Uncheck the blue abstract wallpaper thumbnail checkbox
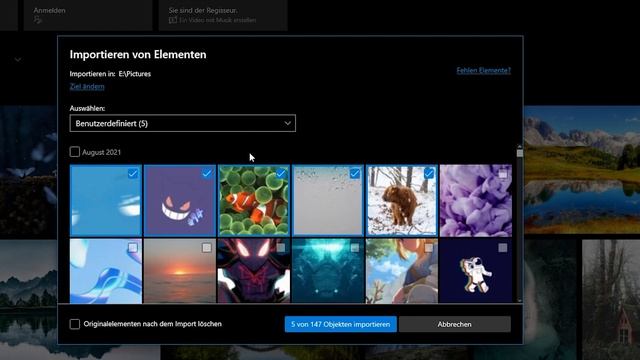 133,173
